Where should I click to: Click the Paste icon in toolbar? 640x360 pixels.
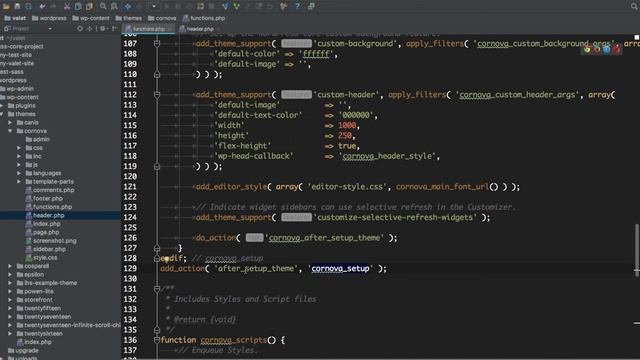[x=89, y=7]
